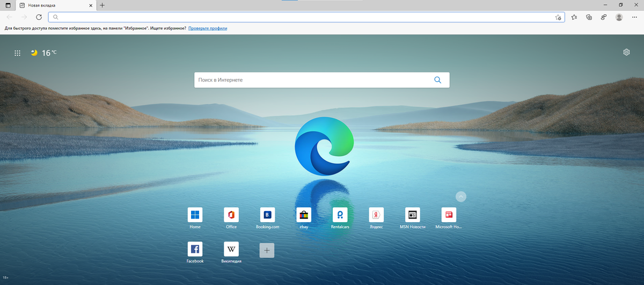This screenshot has height=285, width=644.
Task: Minimize the browser window
Action: click(605, 4)
